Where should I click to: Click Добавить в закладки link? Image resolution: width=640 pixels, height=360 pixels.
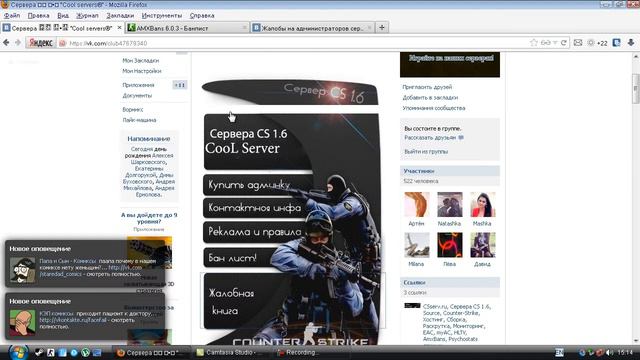coord(430,98)
